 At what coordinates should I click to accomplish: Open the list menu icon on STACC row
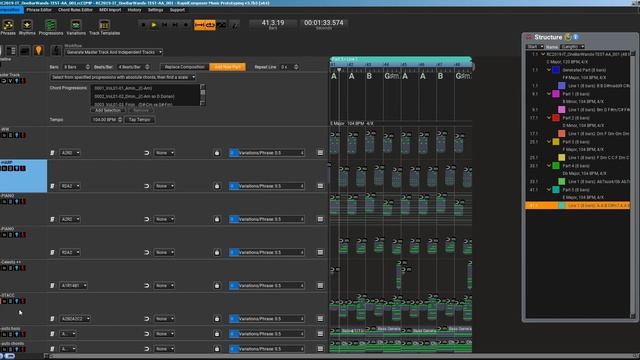(320, 319)
